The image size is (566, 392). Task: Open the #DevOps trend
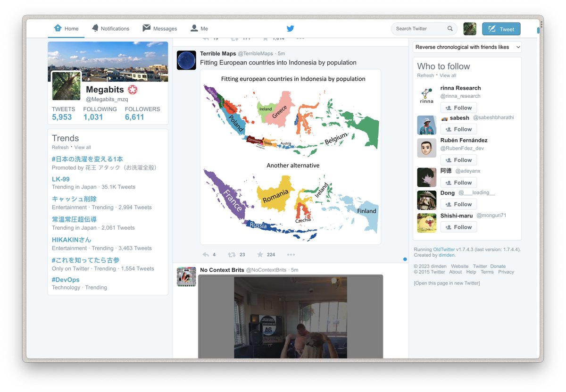click(66, 280)
